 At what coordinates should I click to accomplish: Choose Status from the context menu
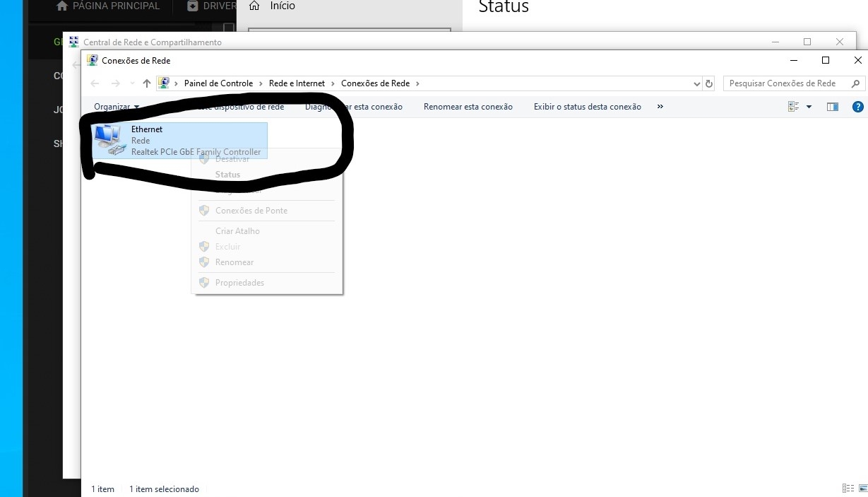[x=227, y=175]
